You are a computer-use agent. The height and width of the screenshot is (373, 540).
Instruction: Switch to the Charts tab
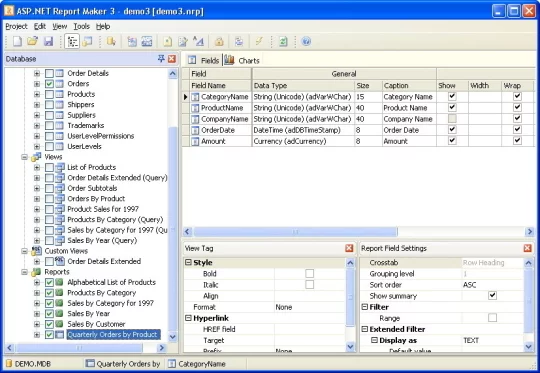[x=242, y=60]
